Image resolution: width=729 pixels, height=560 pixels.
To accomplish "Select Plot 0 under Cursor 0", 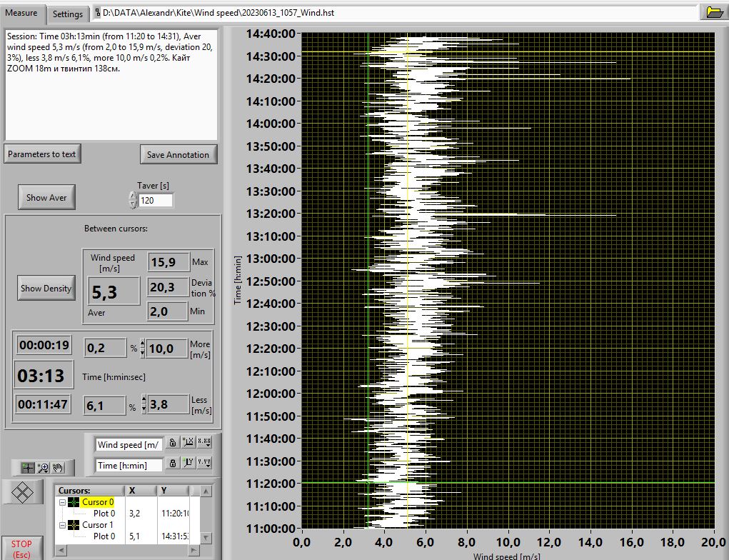I will pos(104,514).
